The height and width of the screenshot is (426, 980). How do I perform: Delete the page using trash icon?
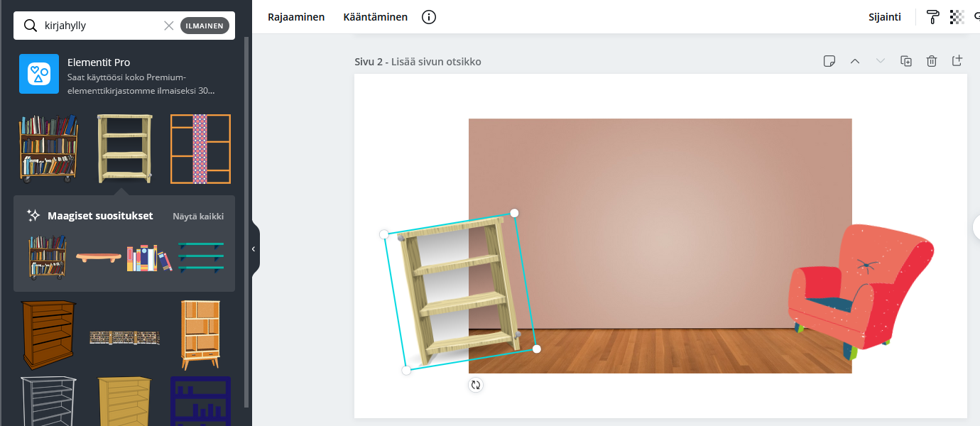pos(932,61)
